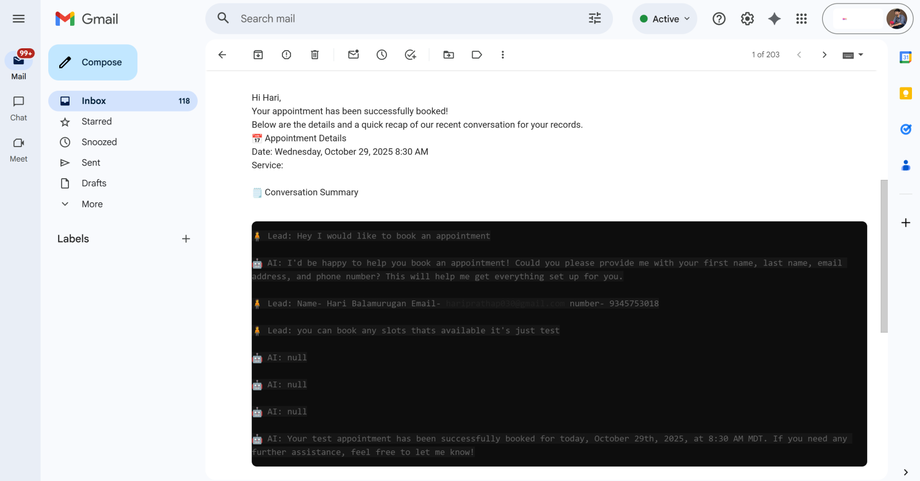
Task: Open the Labels tag icon
Action: click(476, 55)
